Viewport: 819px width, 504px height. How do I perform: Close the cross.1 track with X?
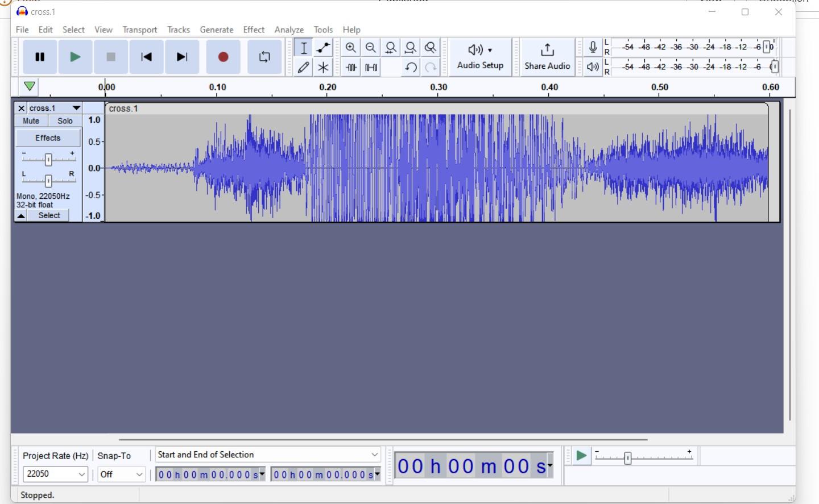(x=21, y=108)
